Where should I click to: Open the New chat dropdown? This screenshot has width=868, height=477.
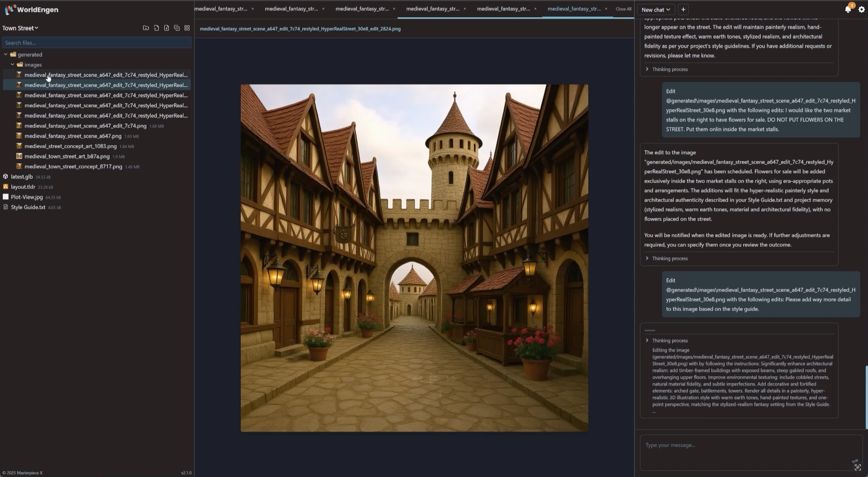coord(655,9)
